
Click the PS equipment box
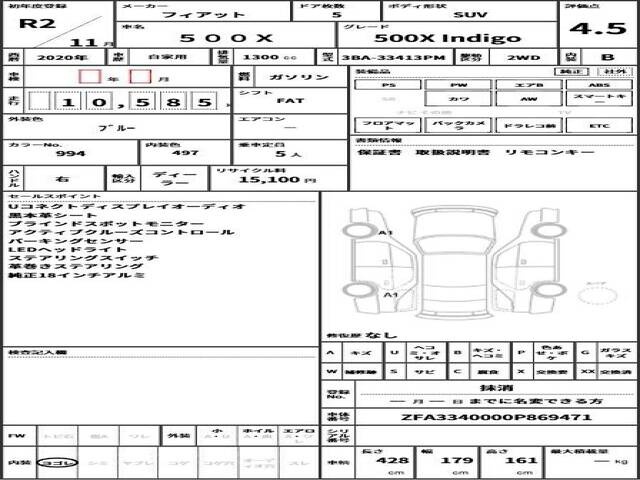[x=387, y=85]
